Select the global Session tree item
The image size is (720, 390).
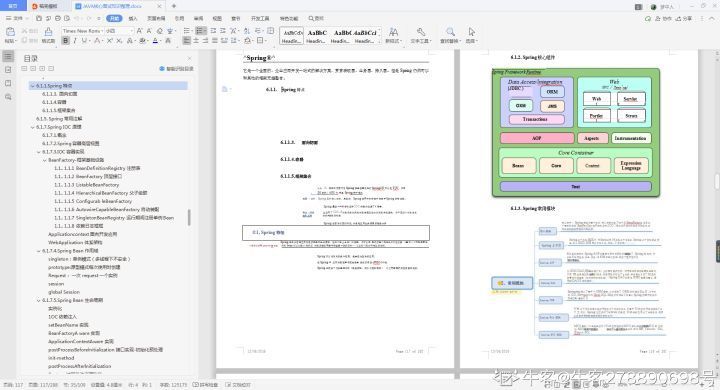pyautogui.click(x=64, y=292)
